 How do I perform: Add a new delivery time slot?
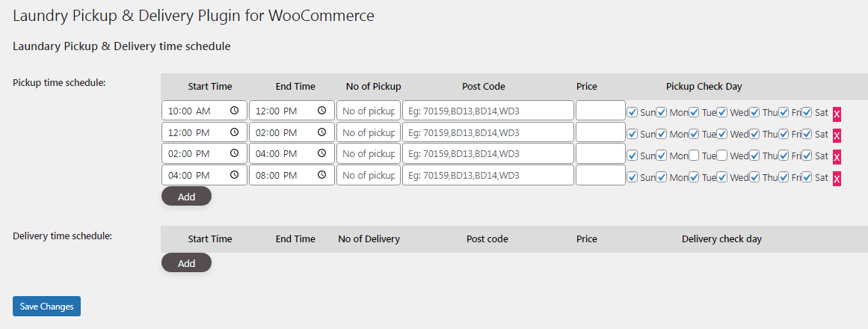tap(187, 262)
